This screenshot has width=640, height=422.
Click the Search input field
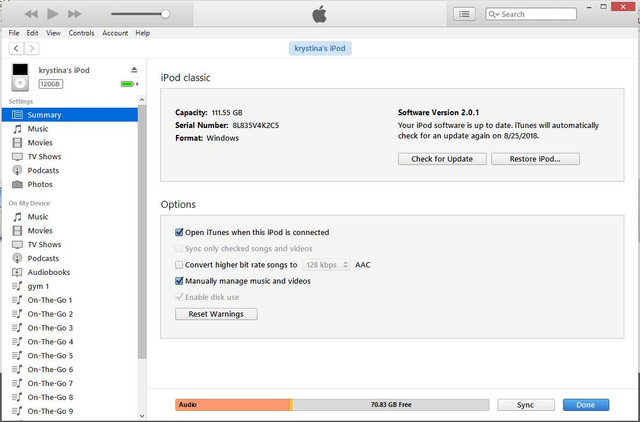(x=531, y=14)
